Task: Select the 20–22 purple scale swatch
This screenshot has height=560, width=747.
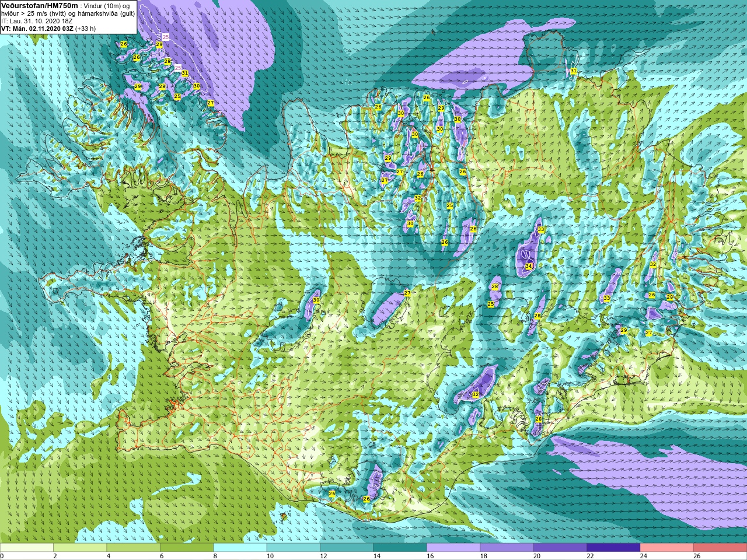Action: [560, 547]
